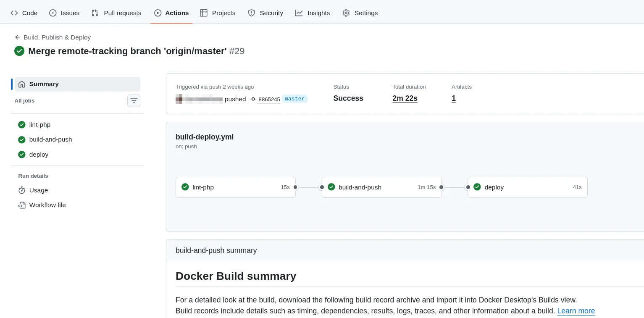The width and height of the screenshot is (644, 318).
Task: Click the Workflow file icon in sidebar
Action: (x=21, y=205)
